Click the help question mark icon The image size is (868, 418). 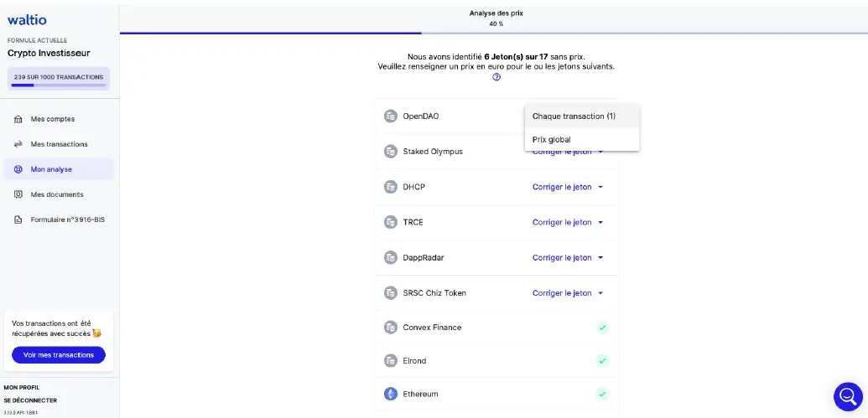496,77
